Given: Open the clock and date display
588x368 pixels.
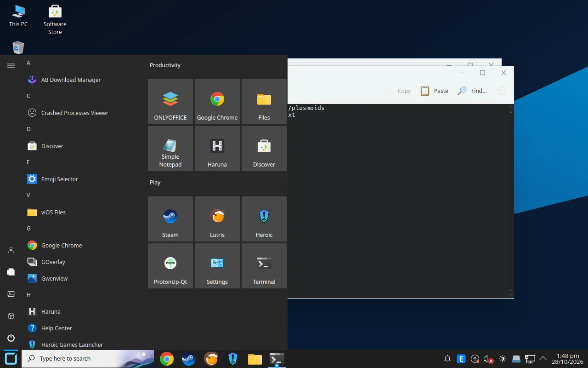Looking at the screenshot, I should [568, 359].
